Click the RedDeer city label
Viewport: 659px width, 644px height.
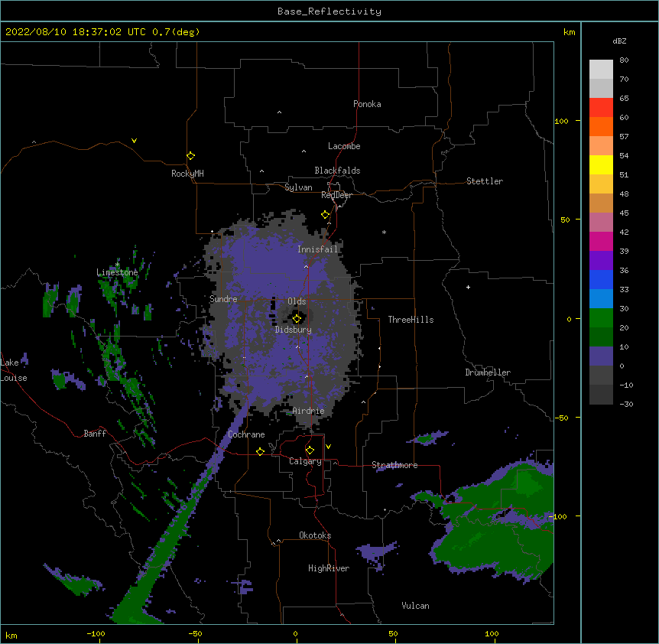(336, 195)
